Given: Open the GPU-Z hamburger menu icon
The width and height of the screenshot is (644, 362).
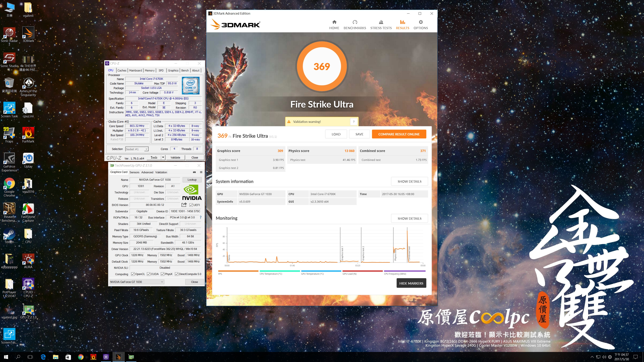Looking at the screenshot, I should pyautogui.click(x=201, y=172).
